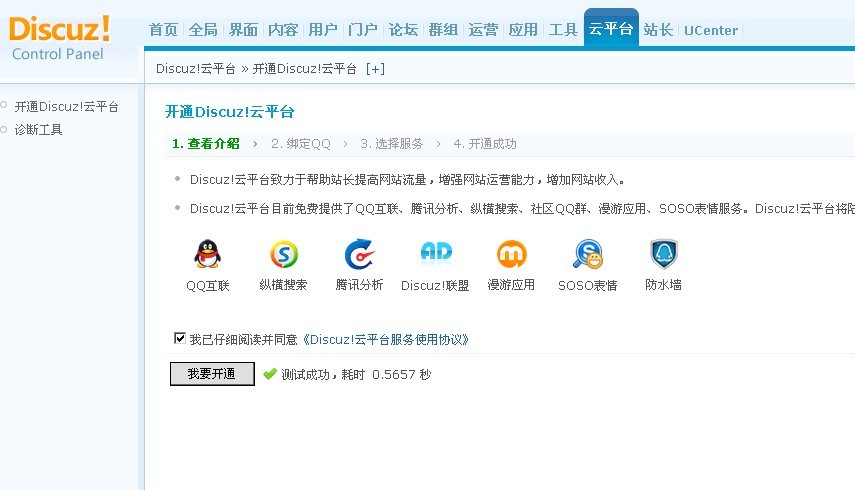Open the UCenter tab
Screen dimensions: 855x490
pyautogui.click(x=711, y=31)
